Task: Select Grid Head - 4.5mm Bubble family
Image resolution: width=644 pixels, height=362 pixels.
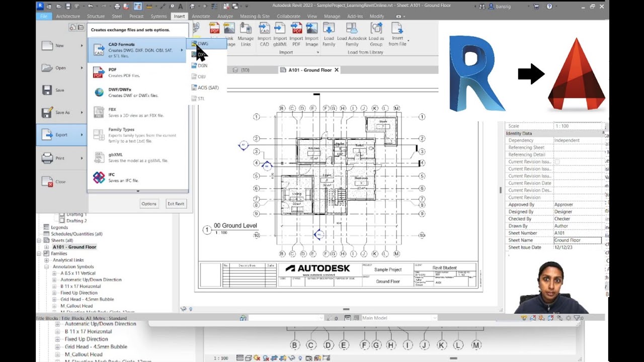Action: [x=87, y=299]
